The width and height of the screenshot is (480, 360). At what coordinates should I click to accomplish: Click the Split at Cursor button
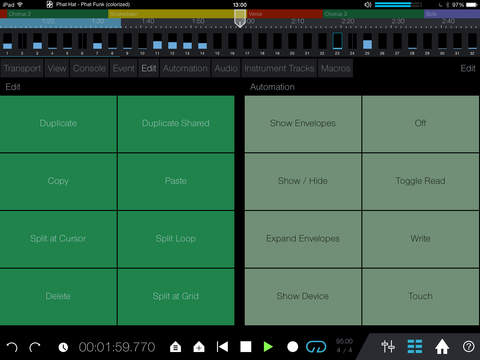tap(58, 239)
